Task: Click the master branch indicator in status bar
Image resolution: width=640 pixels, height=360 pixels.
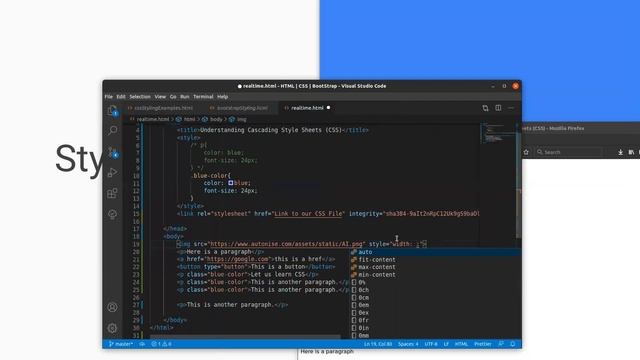Action: pyautogui.click(x=121, y=344)
